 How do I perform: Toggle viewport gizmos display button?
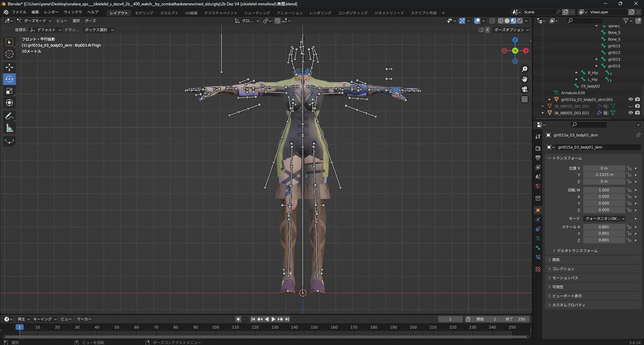coord(462,21)
